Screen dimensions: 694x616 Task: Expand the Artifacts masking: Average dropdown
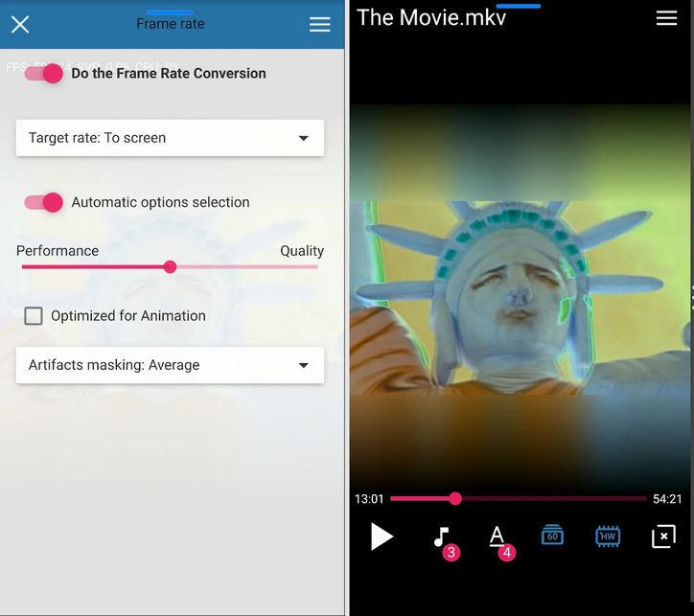[x=170, y=365]
